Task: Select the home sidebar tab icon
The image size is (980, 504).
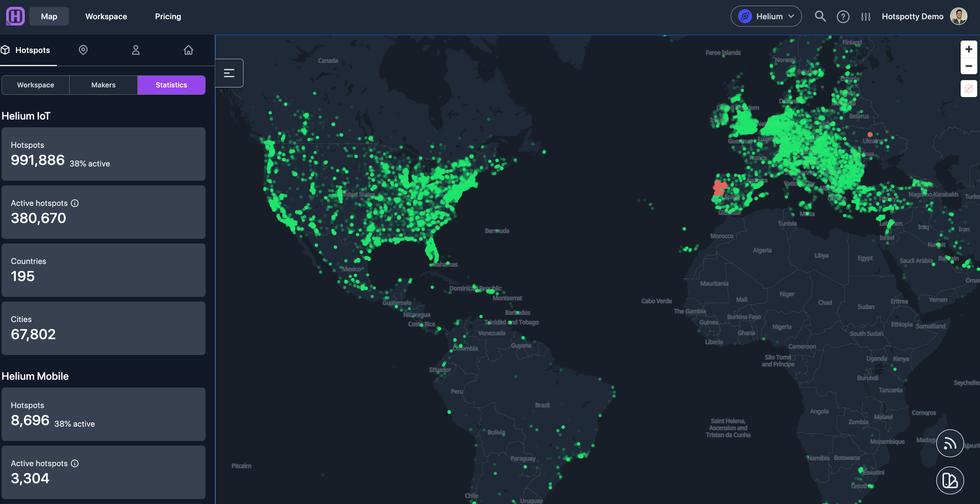Action: [x=189, y=50]
